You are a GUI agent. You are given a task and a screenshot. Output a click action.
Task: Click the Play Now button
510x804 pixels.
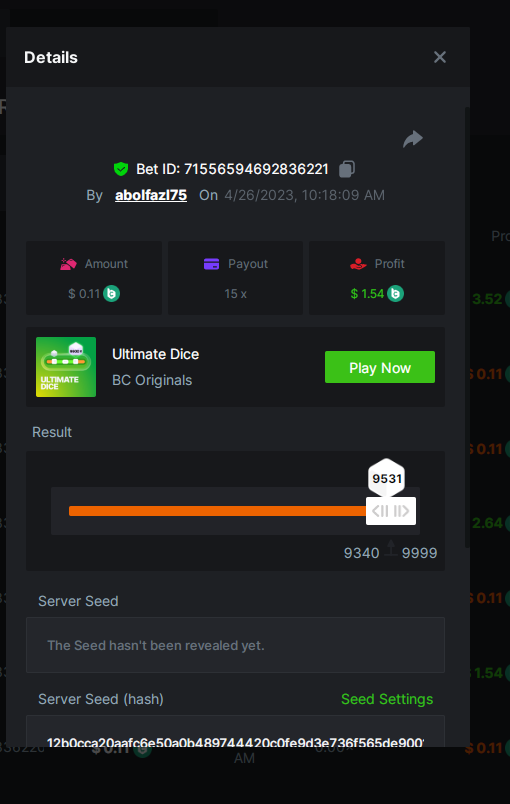click(x=380, y=367)
